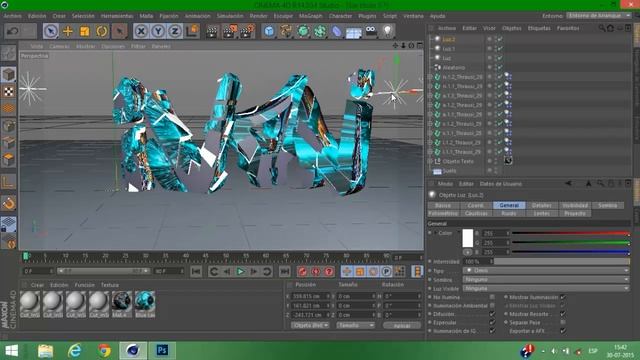Click the red Record Active Objects button
This screenshot has width=640, height=360.
pyautogui.click(x=302, y=271)
